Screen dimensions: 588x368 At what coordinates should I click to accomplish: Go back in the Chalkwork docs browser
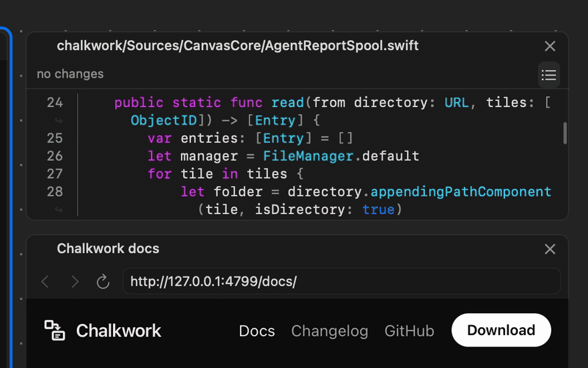[x=45, y=281]
